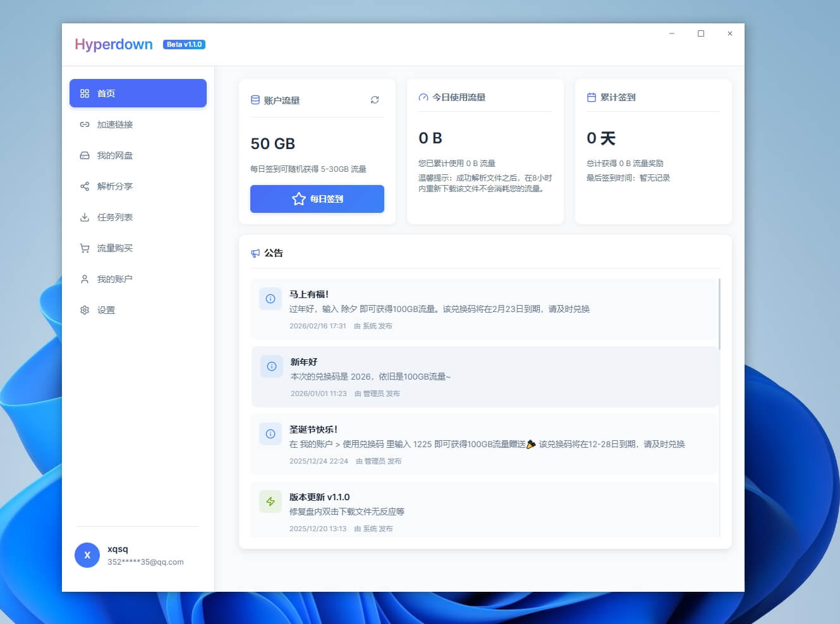840x624 pixels.
Task: Click the lightning icon on 版本更新 v1.1.0
Action: pos(271,501)
